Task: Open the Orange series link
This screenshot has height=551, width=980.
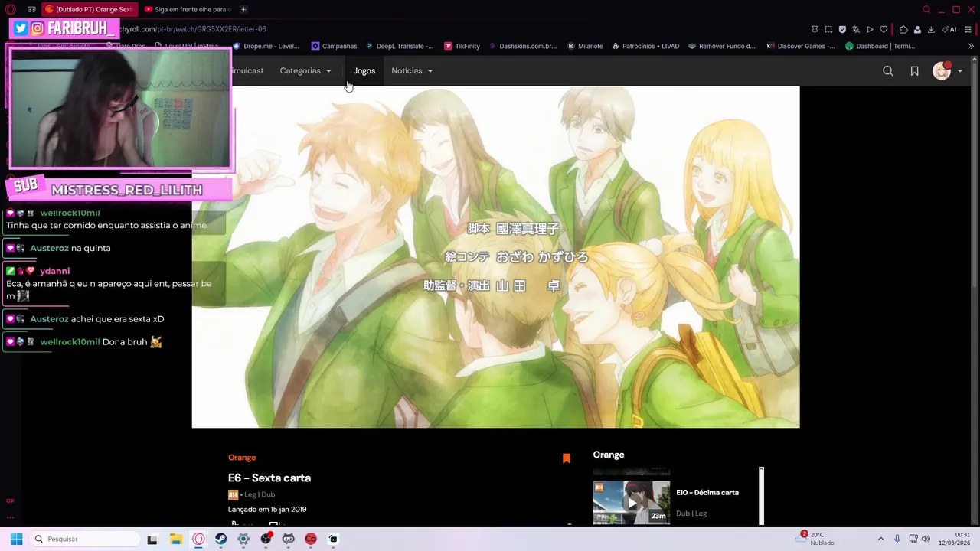Action: tap(242, 458)
